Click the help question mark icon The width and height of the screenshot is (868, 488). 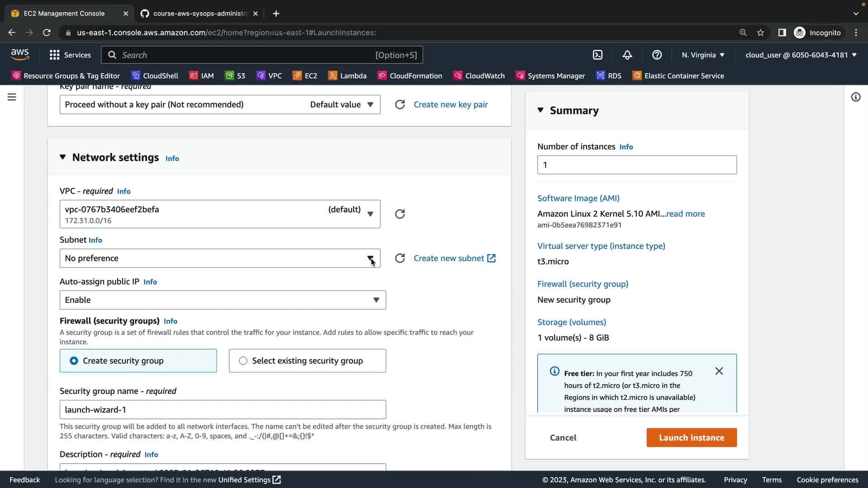click(657, 55)
